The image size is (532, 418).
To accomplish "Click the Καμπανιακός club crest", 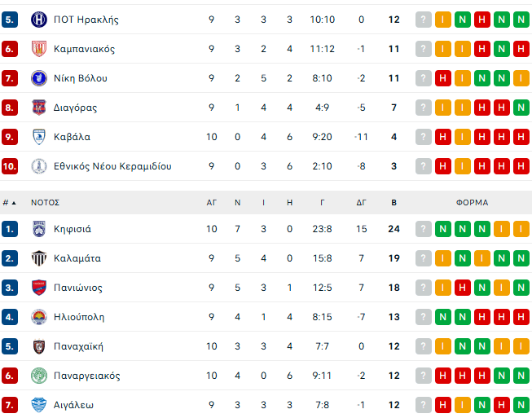I will (x=38, y=49).
